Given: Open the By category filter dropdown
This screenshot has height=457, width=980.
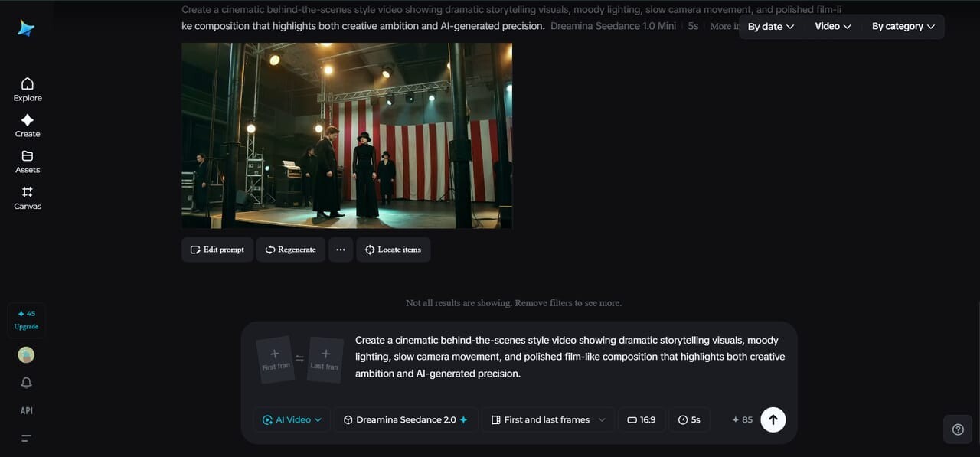Looking at the screenshot, I should tap(903, 26).
